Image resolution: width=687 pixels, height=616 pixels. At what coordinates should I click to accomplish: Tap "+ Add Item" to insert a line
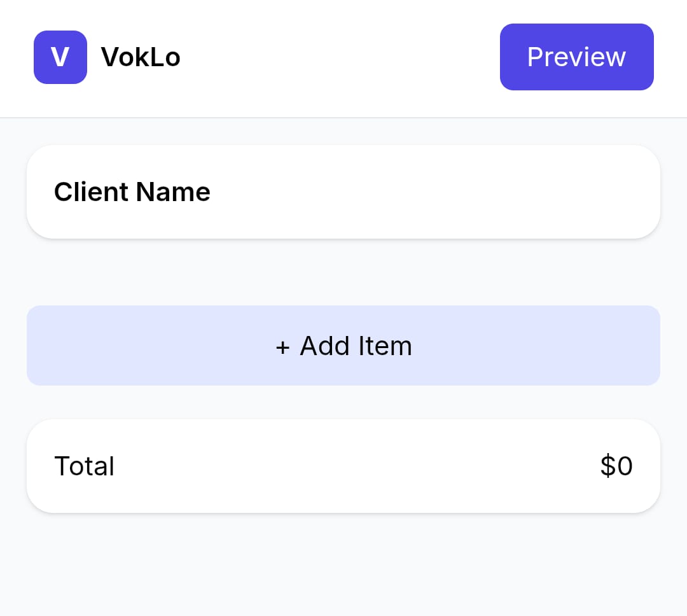(343, 346)
